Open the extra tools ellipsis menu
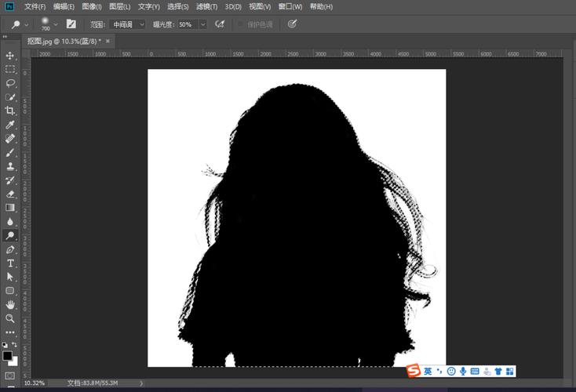The width and height of the screenshot is (576, 392). coord(10,332)
